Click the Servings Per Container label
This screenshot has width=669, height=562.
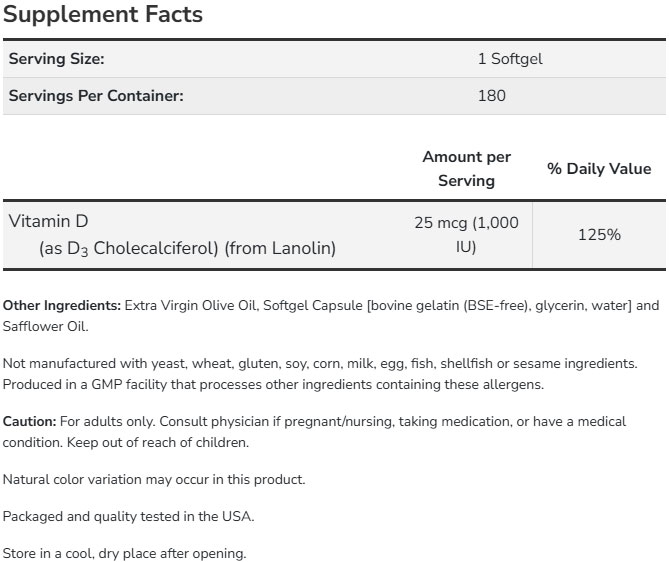96,96
